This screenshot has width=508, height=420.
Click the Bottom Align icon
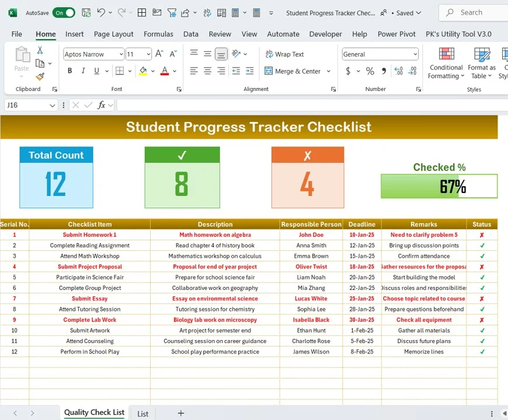221,54
